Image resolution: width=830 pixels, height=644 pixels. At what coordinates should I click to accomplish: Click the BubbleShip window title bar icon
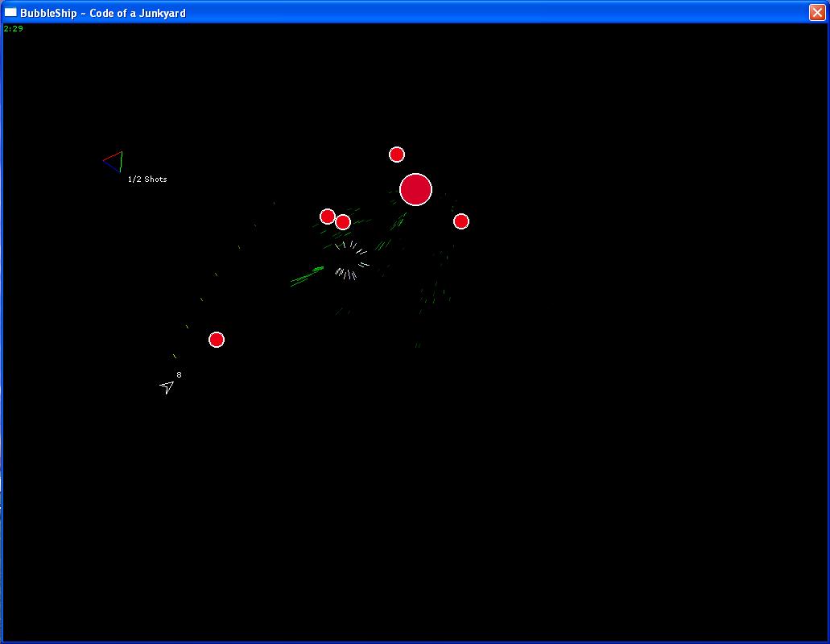[10, 13]
